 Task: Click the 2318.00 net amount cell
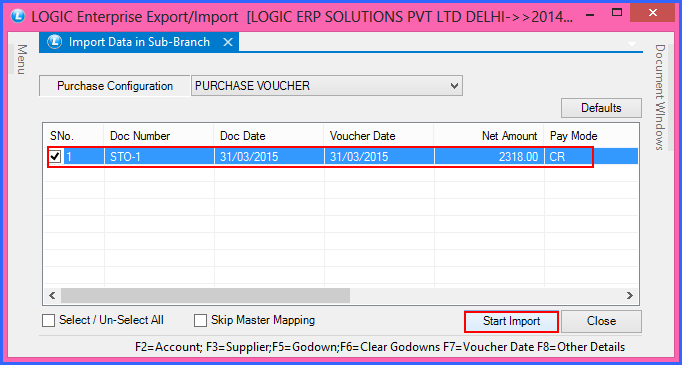(x=489, y=157)
